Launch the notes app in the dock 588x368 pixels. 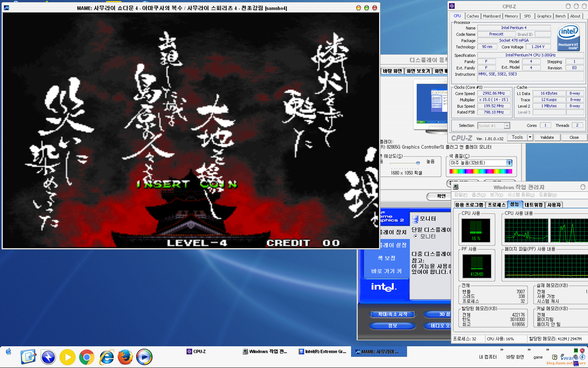(28, 357)
